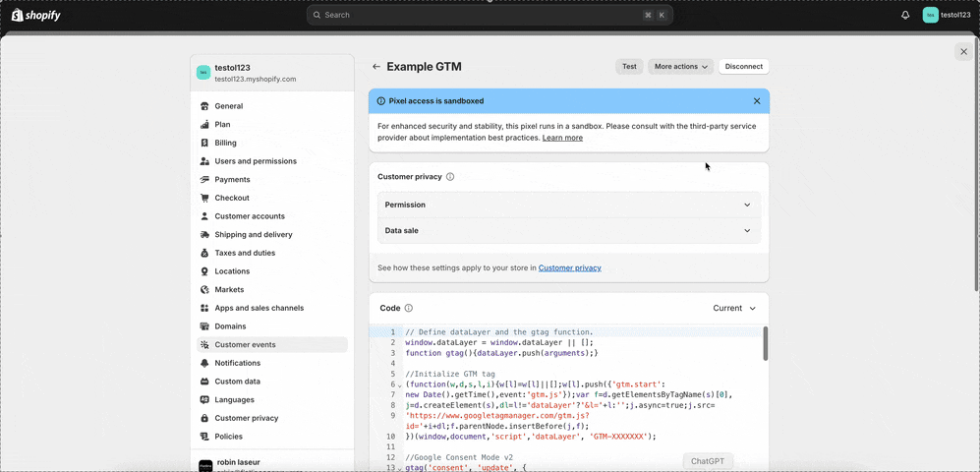The image size is (980, 472).
Task: Click the page vertical scrollbar on right
Action: pos(977,162)
